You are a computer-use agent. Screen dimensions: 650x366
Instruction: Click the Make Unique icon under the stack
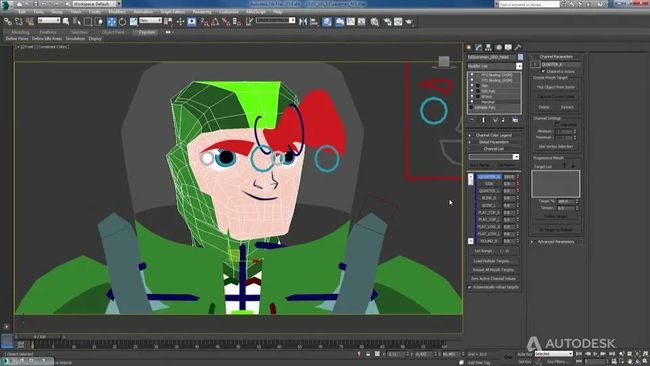tap(495, 120)
